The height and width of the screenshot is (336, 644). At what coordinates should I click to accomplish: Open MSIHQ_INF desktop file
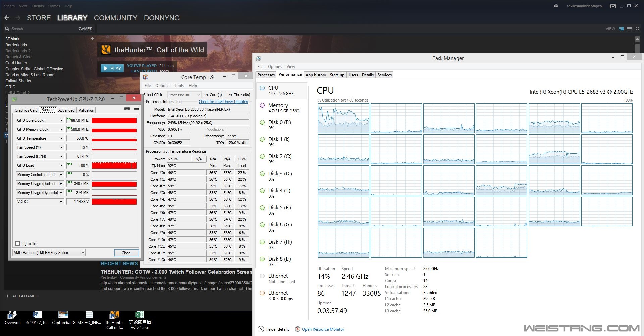point(89,318)
